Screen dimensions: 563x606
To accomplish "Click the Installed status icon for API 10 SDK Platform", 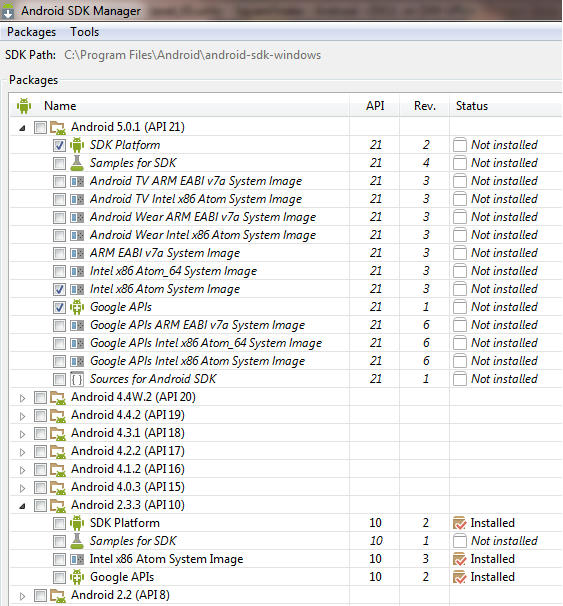I will pos(459,523).
